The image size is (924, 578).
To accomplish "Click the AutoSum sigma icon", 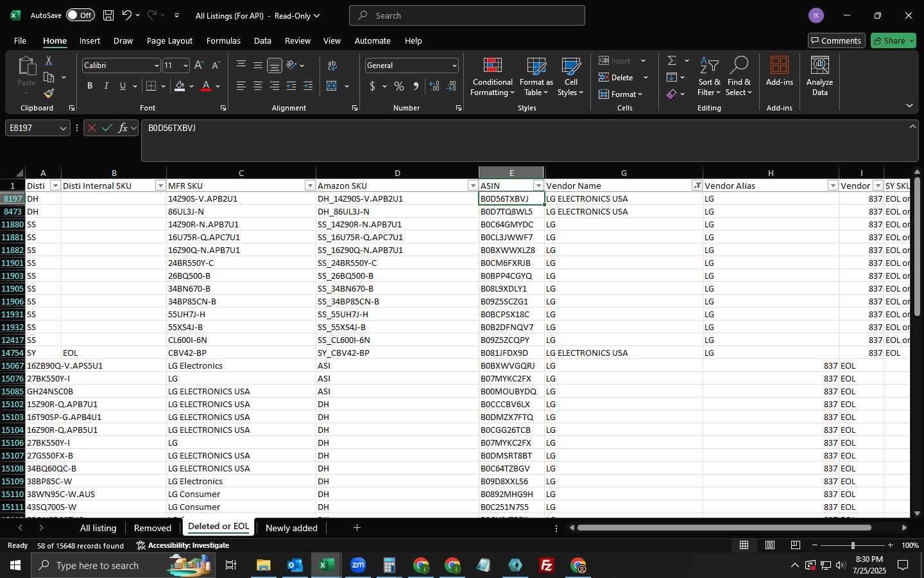I will coord(672,60).
